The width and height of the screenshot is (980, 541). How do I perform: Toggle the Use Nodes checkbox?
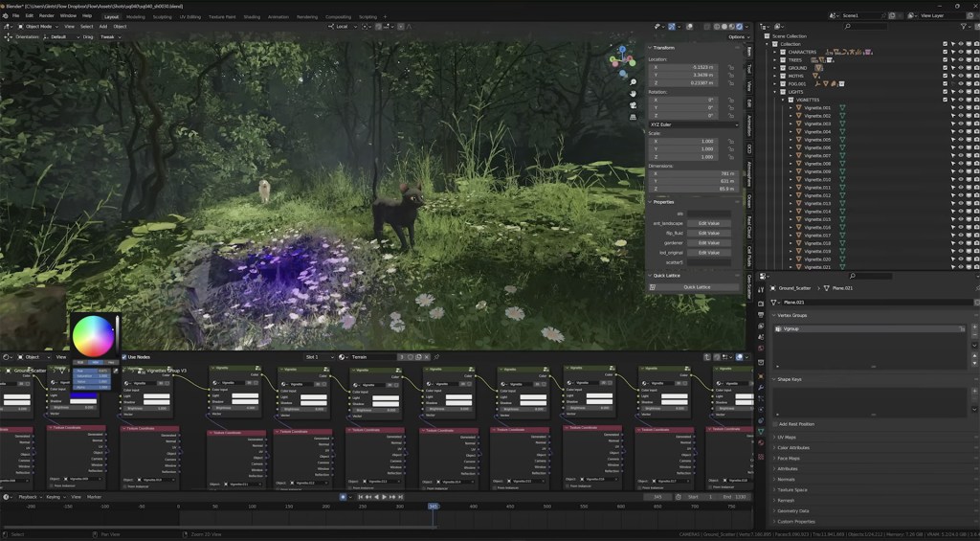(x=123, y=357)
